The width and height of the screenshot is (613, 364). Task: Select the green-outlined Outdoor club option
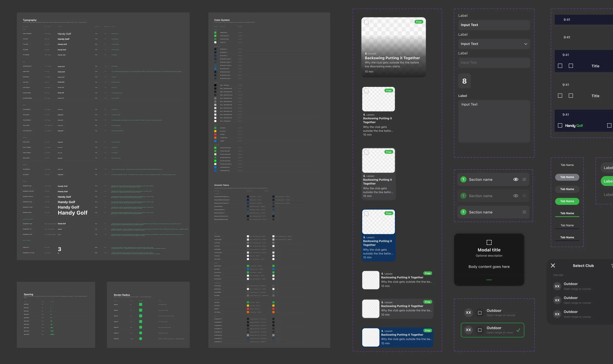492,330
